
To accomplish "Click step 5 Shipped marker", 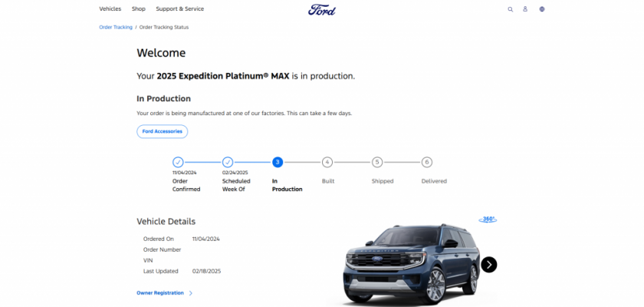I will 377,163.
